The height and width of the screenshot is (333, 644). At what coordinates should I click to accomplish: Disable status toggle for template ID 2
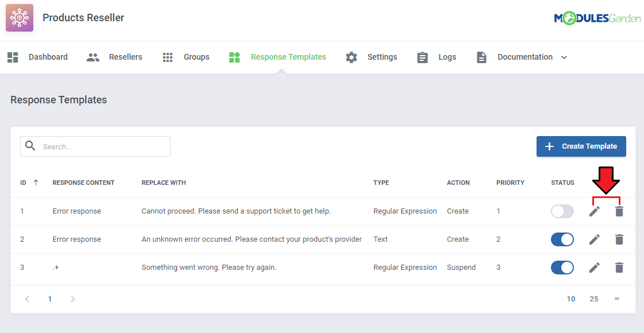point(562,239)
